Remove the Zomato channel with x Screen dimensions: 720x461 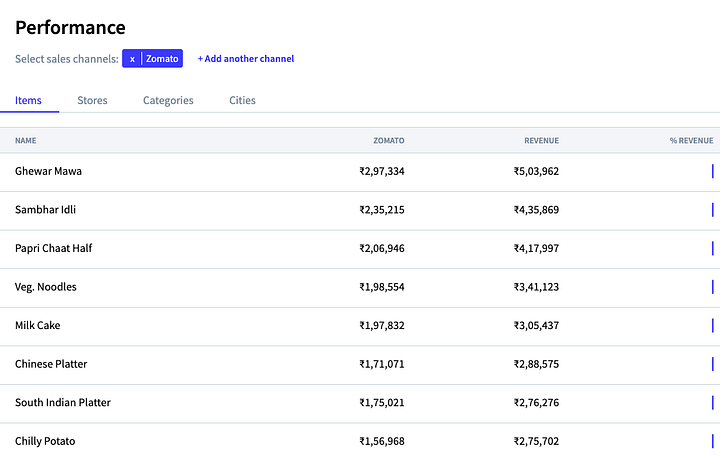tap(132, 59)
